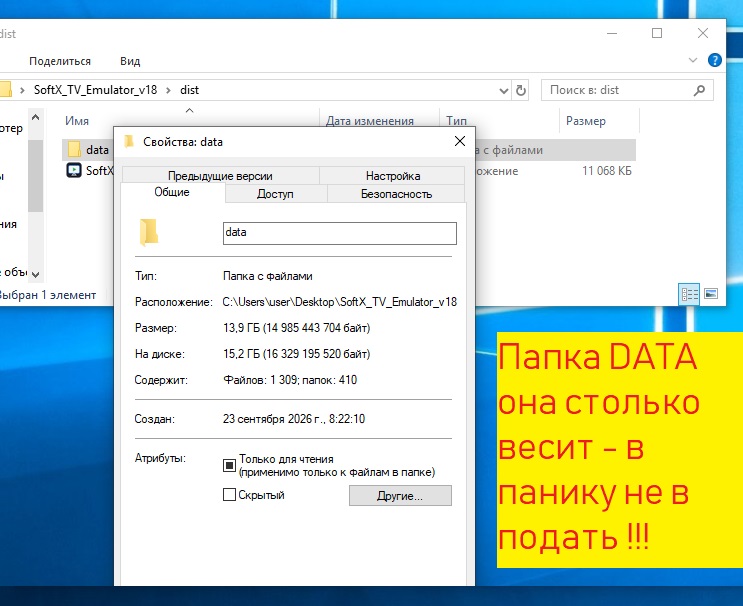This screenshot has height=606, width=743.
Task: Sort by Type column header
Action: [456, 121]
